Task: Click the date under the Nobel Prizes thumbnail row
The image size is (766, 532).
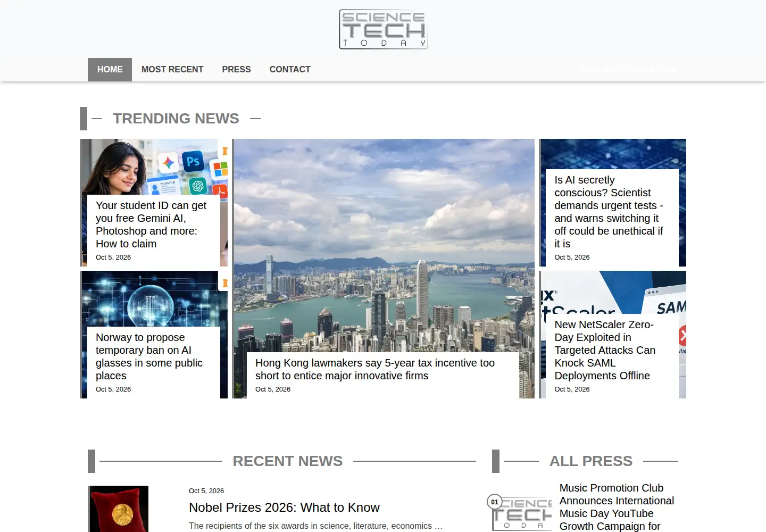Action: [206, 491]
